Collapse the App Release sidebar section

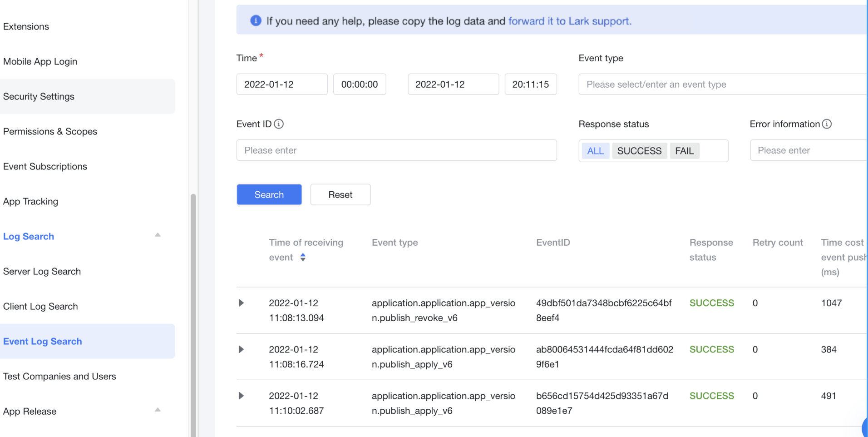[158, 410]
